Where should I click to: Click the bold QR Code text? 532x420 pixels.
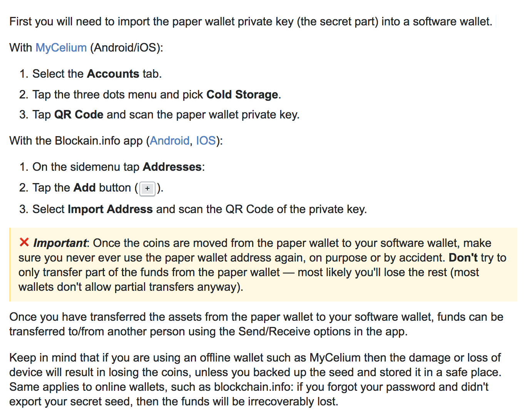pos(79,115)
